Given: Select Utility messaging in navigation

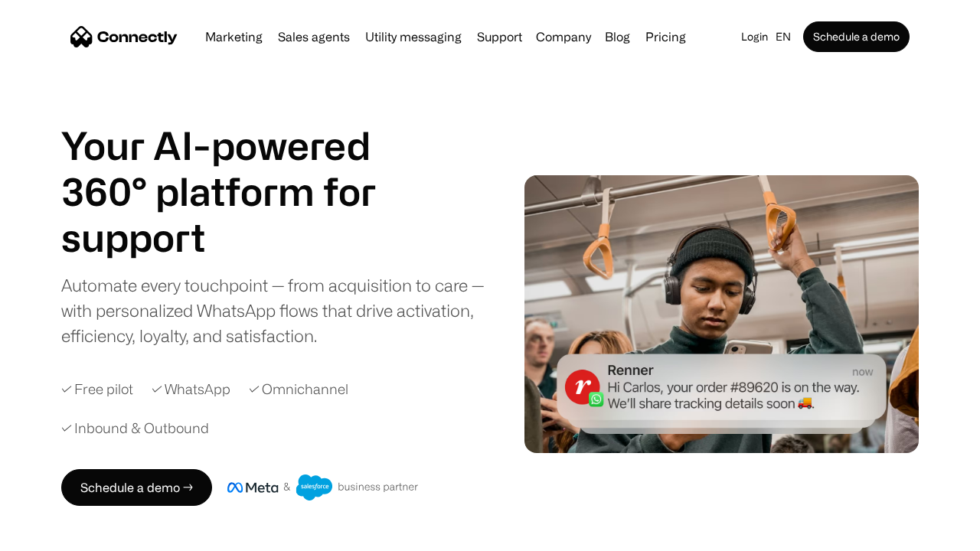Looking at the screenshot, I should point(413,37).
